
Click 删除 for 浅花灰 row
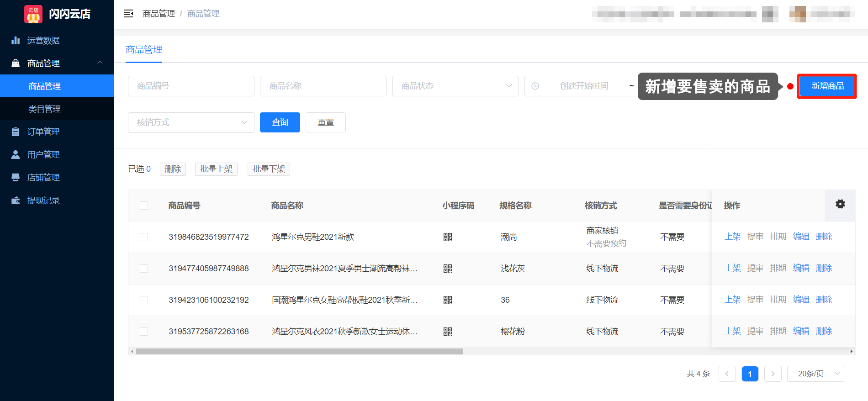point(824,268)
